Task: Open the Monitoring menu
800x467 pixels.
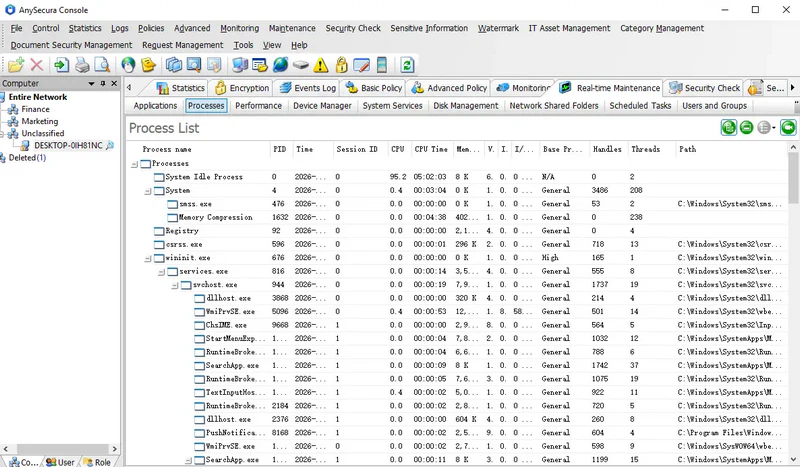Action: pyautogui.click(x=239, y=28)
